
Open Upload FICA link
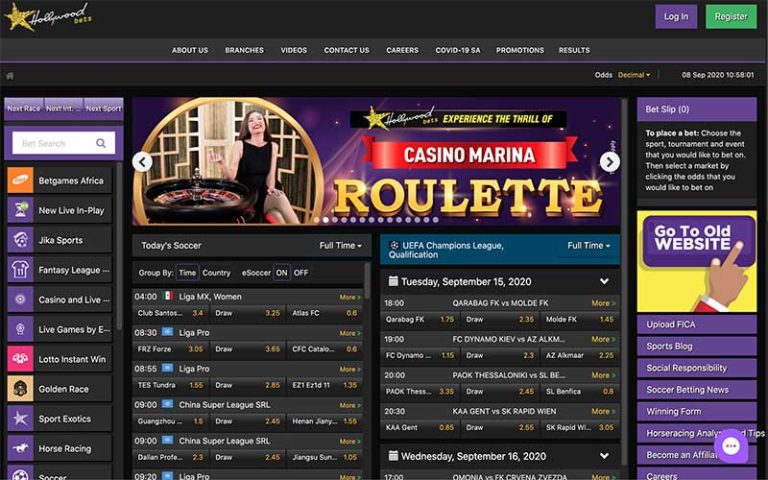[696, 324]
